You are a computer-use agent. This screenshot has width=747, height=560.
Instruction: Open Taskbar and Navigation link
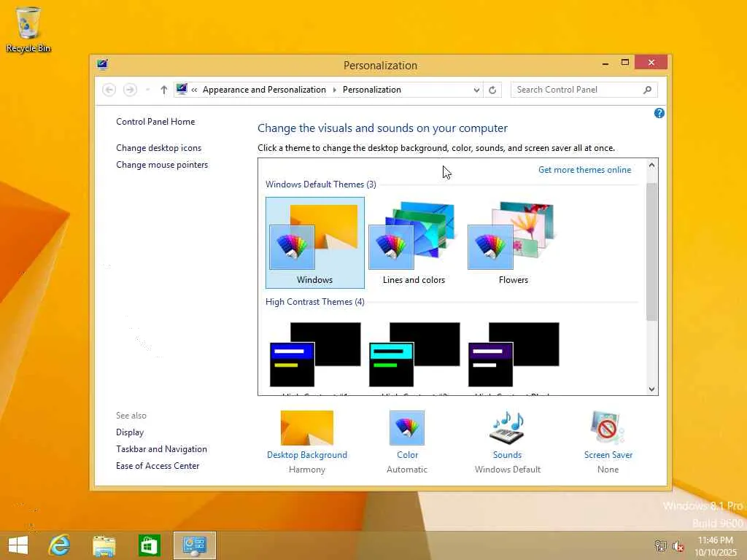coord(161,448)
